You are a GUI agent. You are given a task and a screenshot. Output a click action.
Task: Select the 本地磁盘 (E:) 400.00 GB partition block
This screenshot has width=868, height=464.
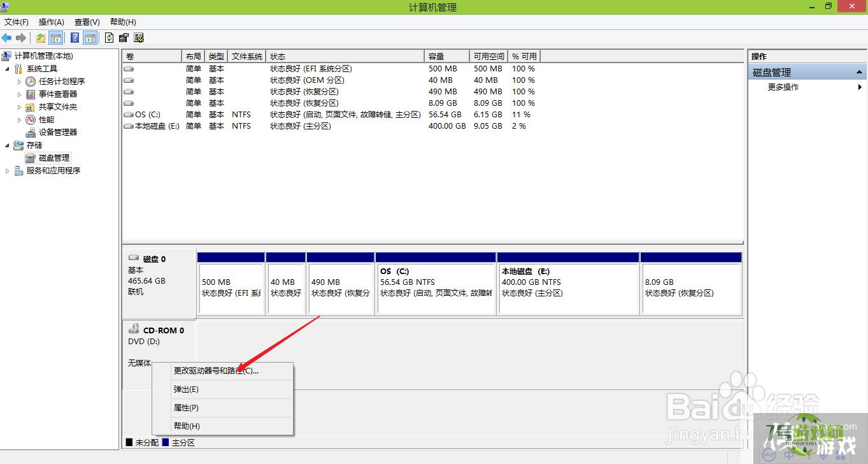pyautogui.click(x=569, y=283)
